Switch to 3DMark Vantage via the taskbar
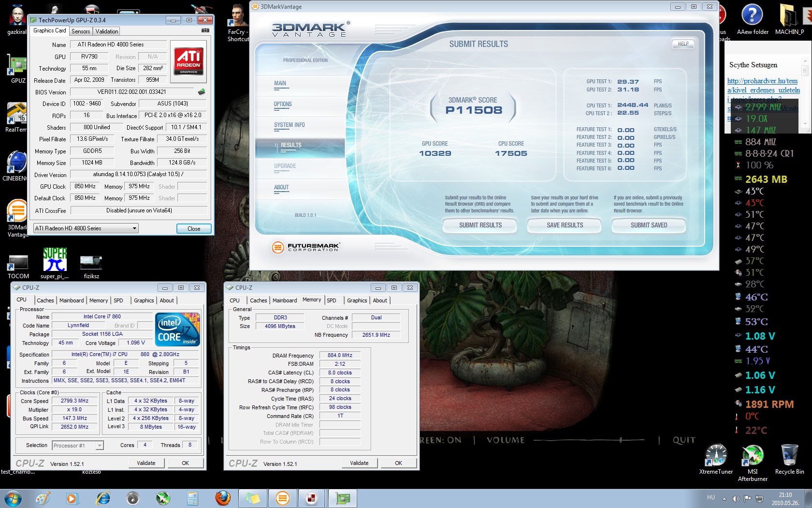This screenshot has width=812, height=508. (283, 498)
